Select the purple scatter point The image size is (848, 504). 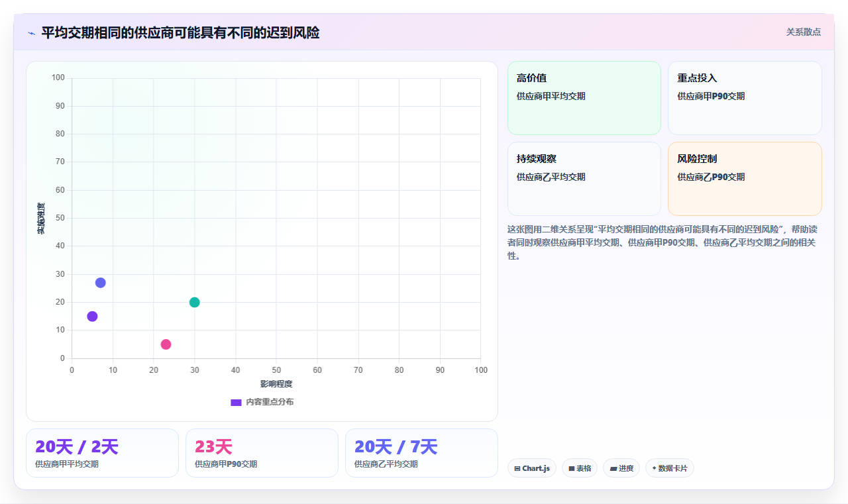tap(92, 317)
